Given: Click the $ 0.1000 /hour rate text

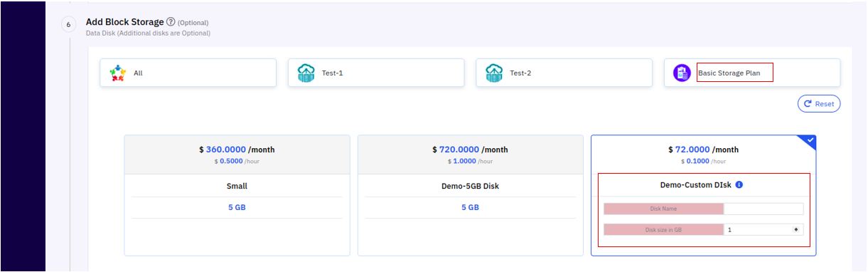Looking at the screenshot, I should [703, 162].
